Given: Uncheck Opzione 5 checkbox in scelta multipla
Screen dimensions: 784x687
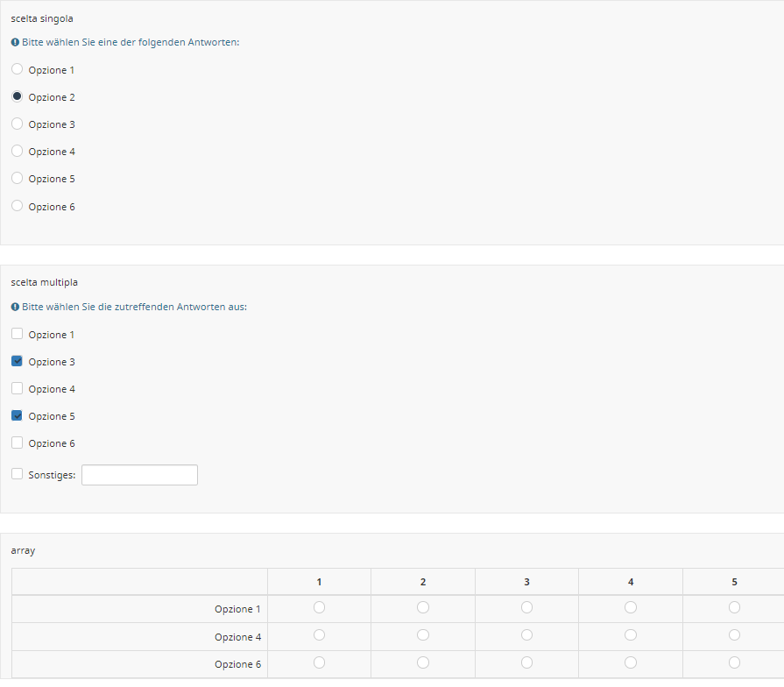Looking at the screenshot, I should tap(17, 415).
